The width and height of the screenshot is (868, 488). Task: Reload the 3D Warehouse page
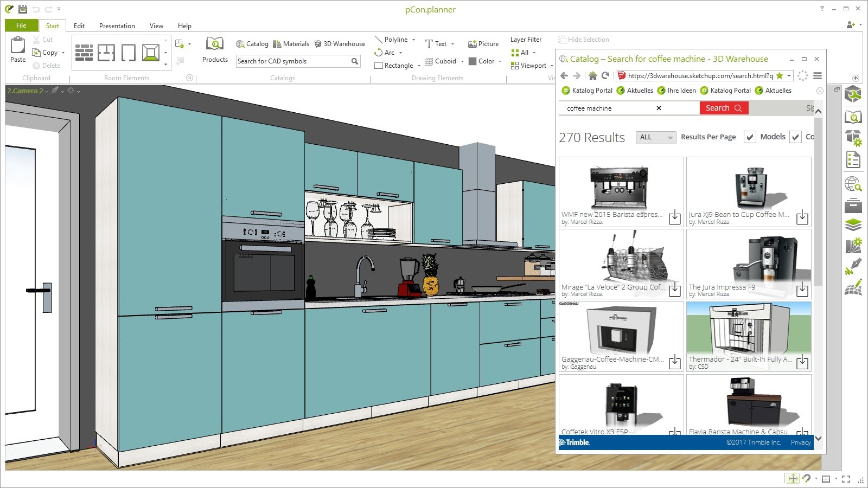point(605,76)
